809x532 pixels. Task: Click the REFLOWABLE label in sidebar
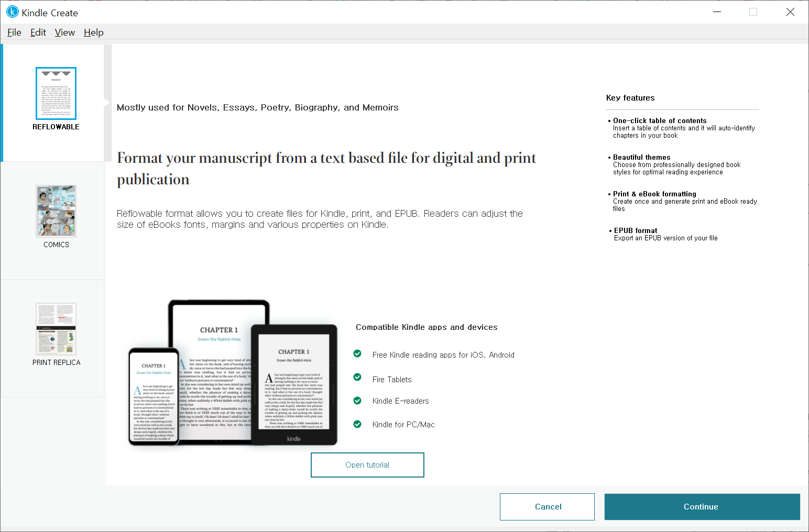pos(56,127)
